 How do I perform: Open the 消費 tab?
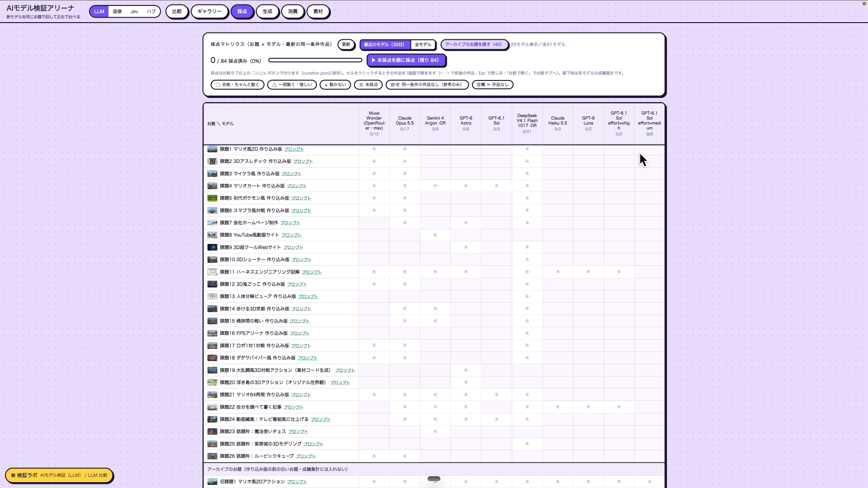click(293, 12)
